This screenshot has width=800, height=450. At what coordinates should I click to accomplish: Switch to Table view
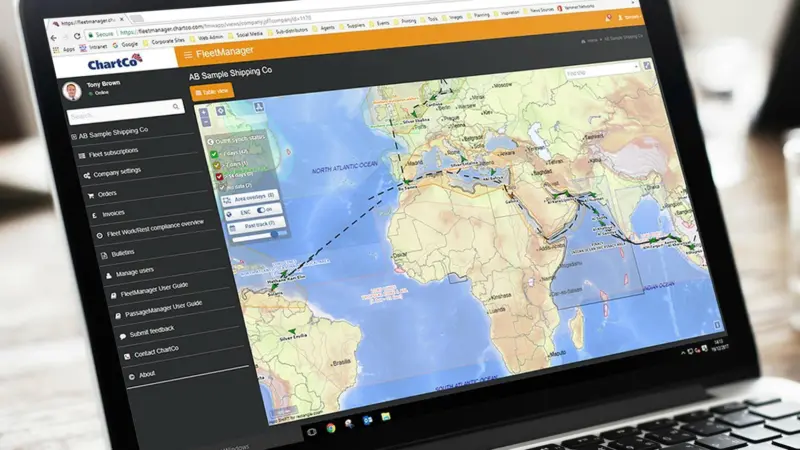tap(212, 92)
